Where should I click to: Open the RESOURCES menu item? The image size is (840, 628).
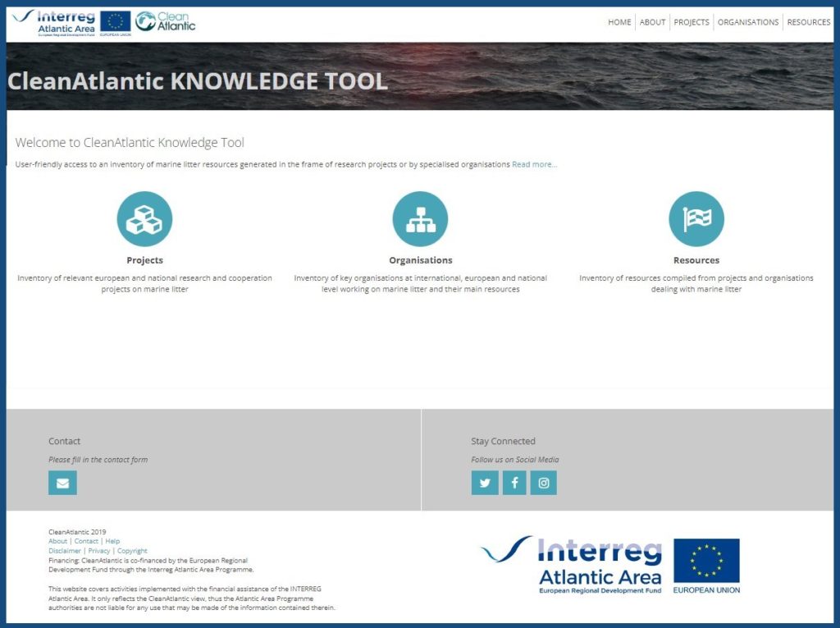[x=808, y=22]
